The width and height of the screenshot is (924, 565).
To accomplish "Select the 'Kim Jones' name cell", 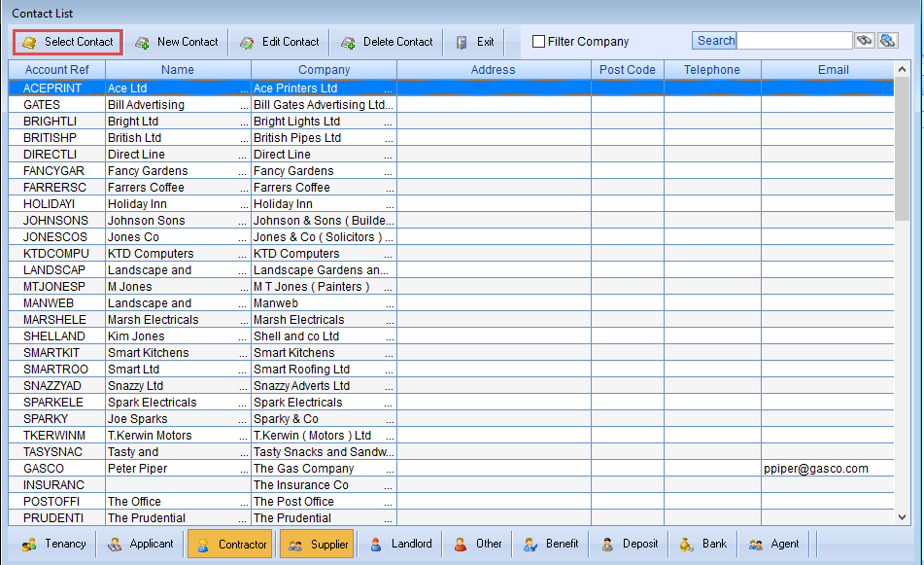I will [178, 335].
